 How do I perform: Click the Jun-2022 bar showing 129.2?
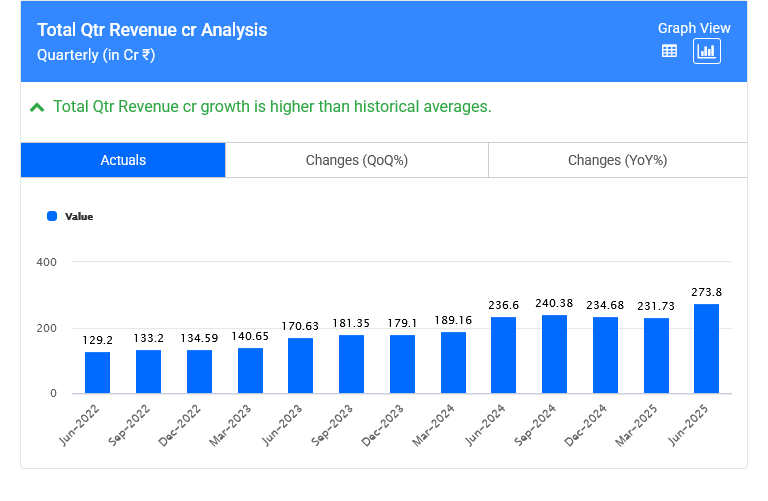(98, 372)
